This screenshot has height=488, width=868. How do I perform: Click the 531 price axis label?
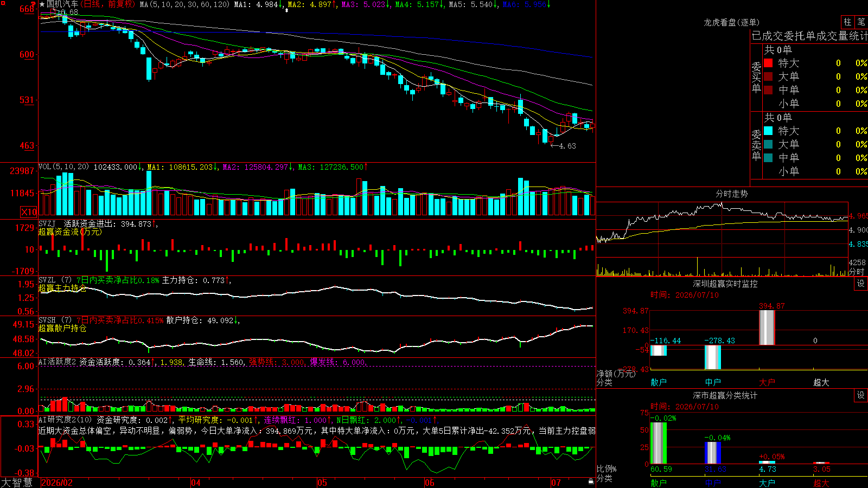pos(27,100)
